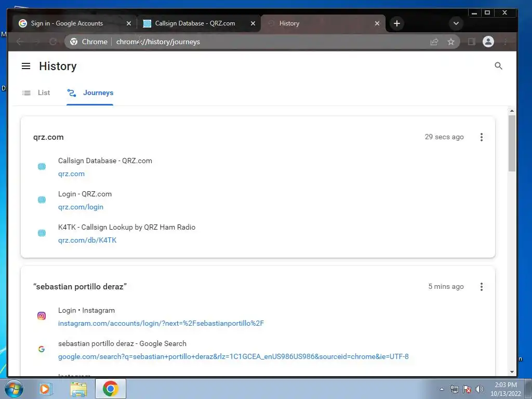The image size is (532, 399).
Task: Click the vertical scrollbar thumb
Action: pyautogui.click(x=512, y=143)
